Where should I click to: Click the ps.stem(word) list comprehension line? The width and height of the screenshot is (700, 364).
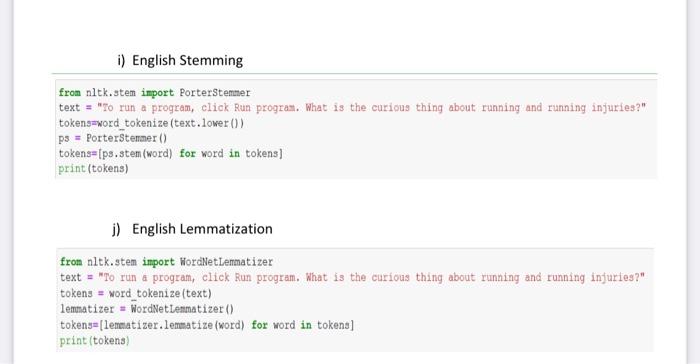coord(171,153)
